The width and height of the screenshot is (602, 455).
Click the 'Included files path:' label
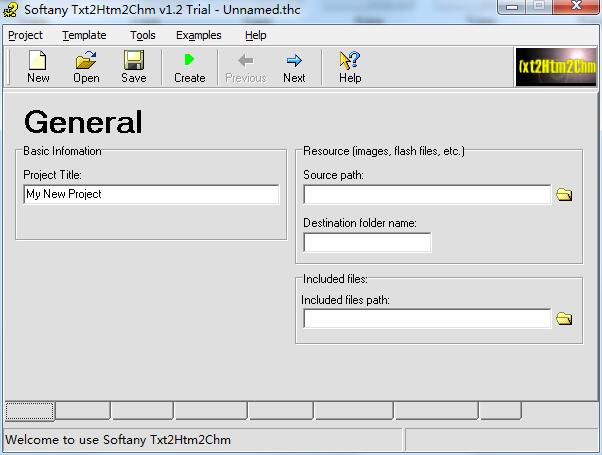[345, 300]
